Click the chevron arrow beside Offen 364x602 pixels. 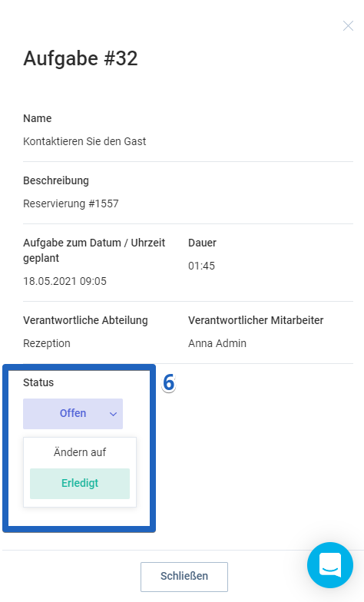point(113,414)
